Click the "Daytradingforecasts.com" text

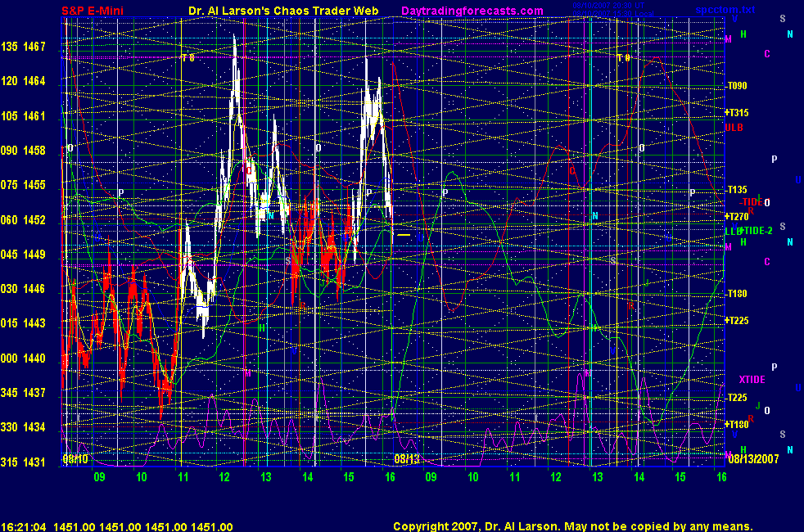(x=472, y=11)
